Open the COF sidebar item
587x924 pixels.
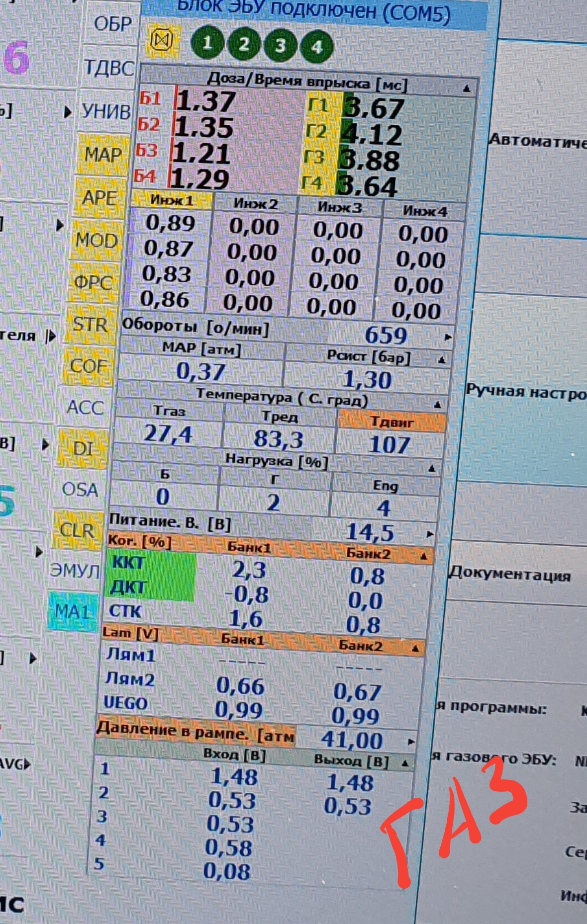(88, 366)
